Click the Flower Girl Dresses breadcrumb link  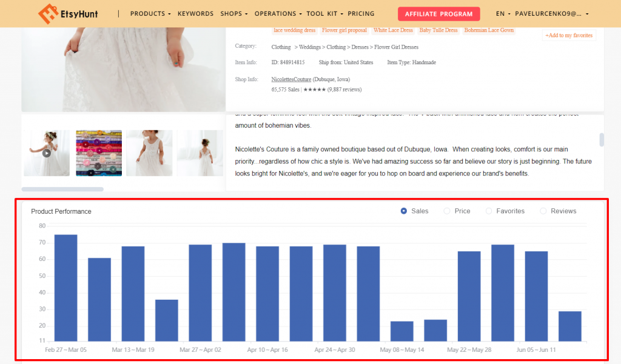tap(396, 47)
